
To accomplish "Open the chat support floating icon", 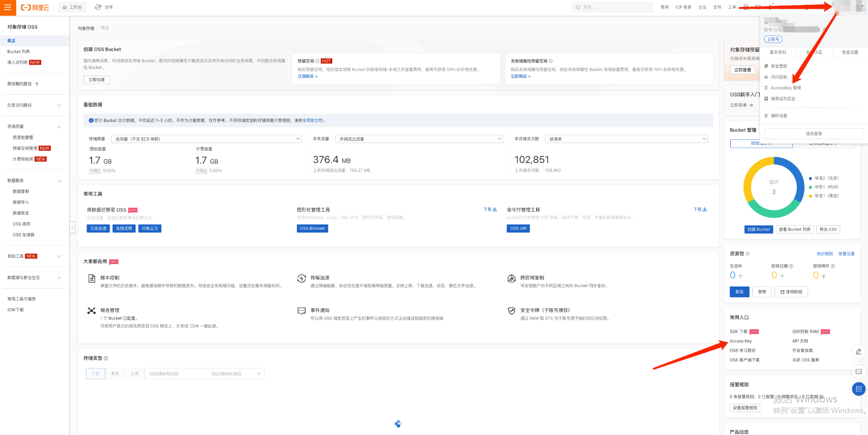I will [x=858, y=372].
